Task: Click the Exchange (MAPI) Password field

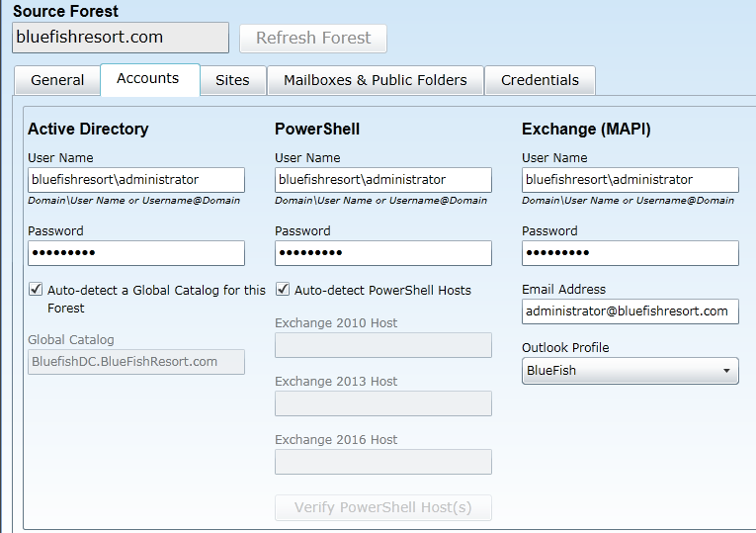Action: (x=630, y=253)
